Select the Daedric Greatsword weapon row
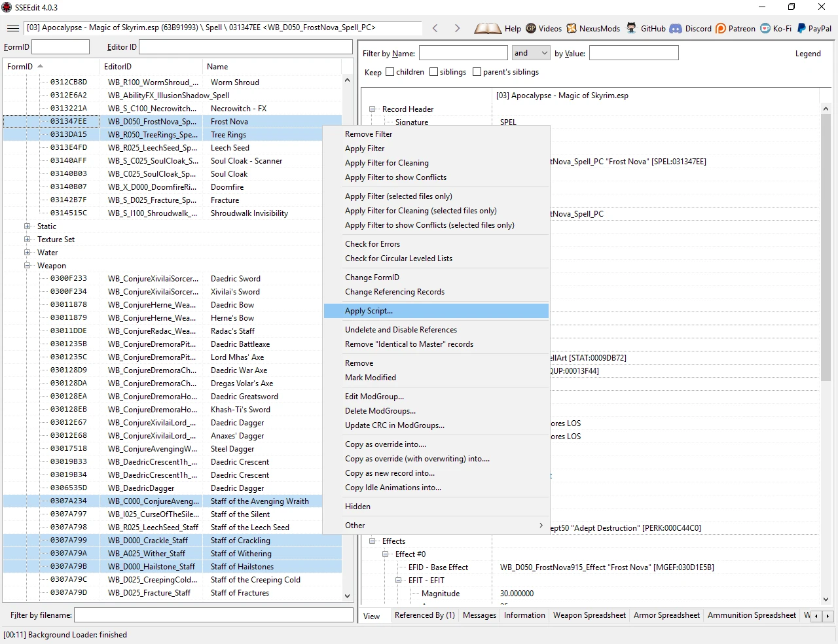Viewport: 838px width, 644px height. tap(172, 397)
